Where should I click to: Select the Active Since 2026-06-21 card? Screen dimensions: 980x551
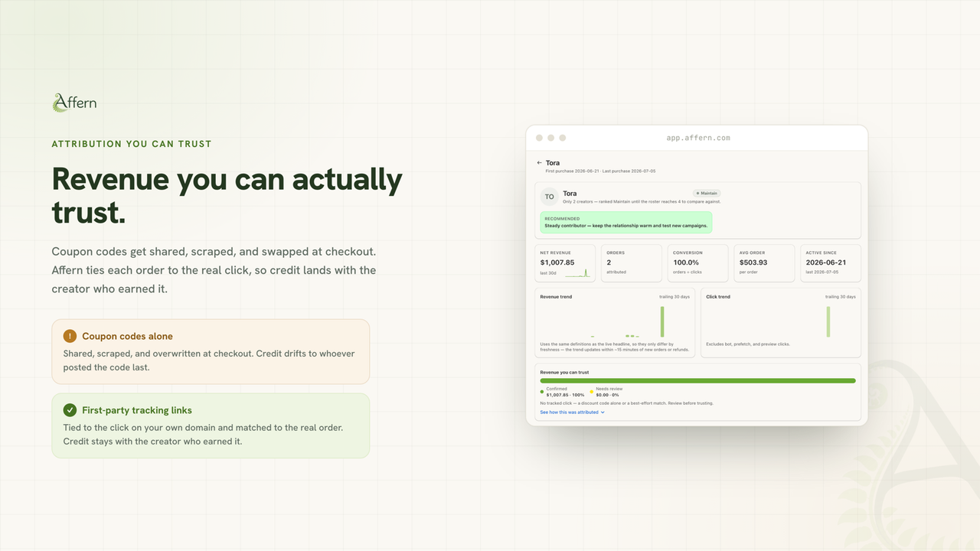click(830, 263)
